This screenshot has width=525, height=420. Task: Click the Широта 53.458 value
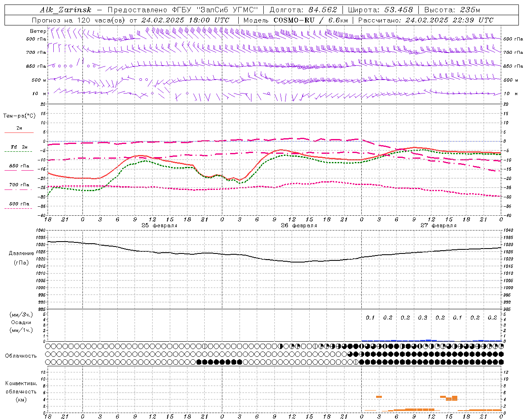click(x=398, y=10)
